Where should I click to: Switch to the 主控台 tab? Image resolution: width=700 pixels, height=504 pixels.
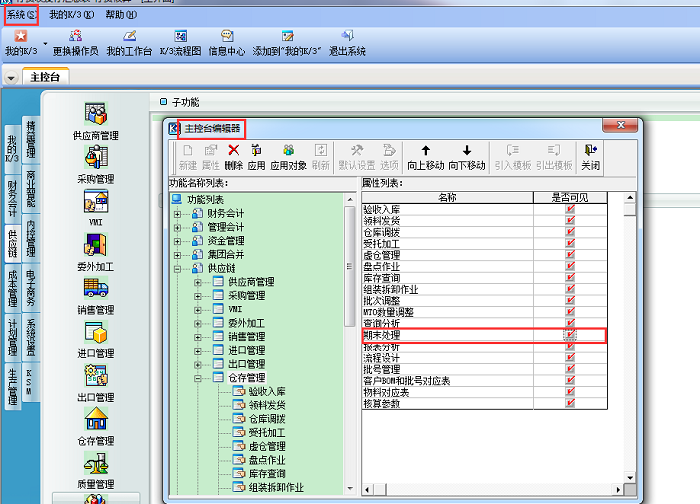pyautogui.click(x=44, y=77)
